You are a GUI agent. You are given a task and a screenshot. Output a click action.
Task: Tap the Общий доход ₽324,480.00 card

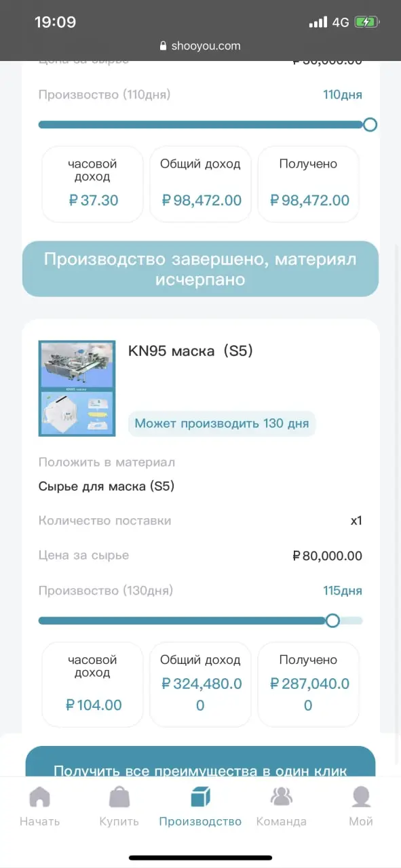click(x=200, y=684)
